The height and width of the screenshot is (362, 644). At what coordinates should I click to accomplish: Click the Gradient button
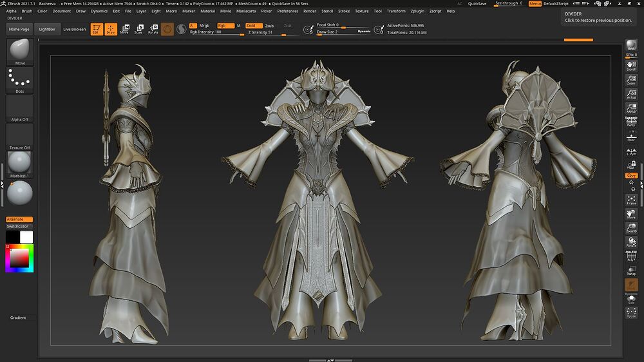(19, 318)
